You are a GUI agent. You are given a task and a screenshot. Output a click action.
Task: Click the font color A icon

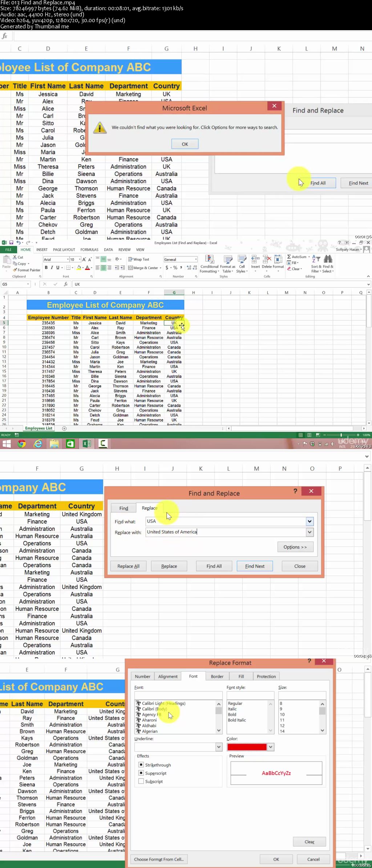coord(87,268)
